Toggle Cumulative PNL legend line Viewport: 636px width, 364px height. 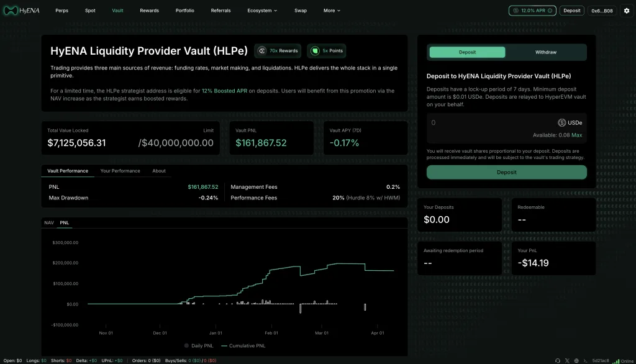pyautogui.click(x=224, y=346)
